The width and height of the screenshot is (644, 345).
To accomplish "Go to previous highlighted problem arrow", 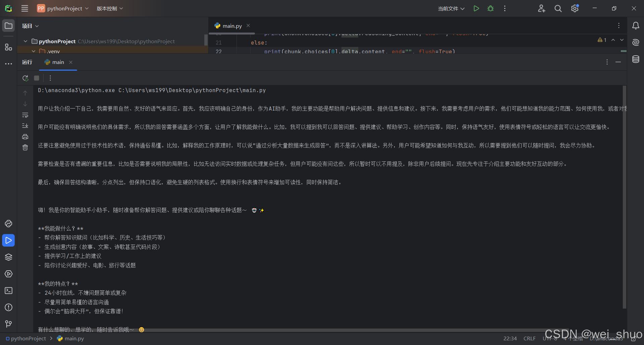I will pyautogui.click(x=613, y=40).
